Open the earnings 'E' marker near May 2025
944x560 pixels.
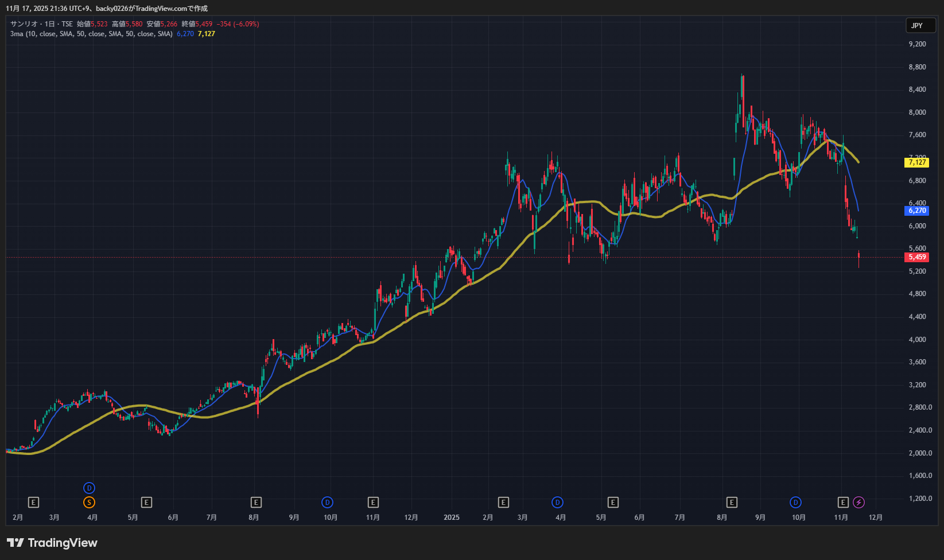pos(613,503)
